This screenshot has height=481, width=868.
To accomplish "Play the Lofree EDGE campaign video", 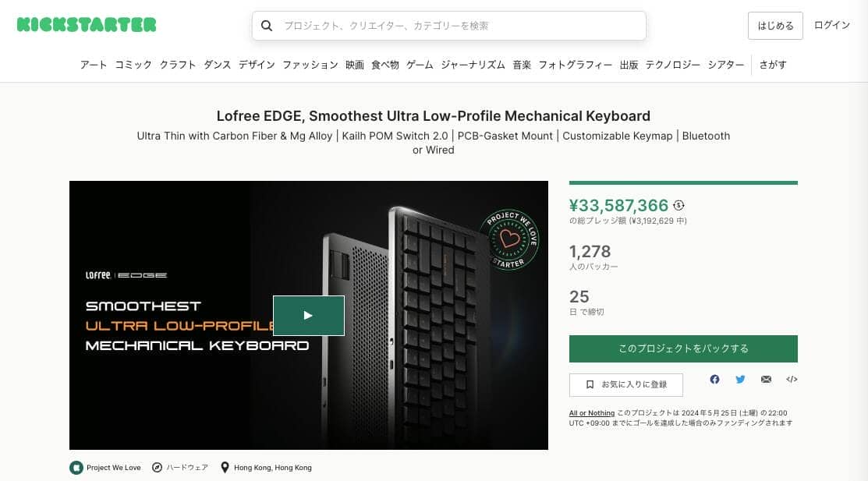I will click(308, 316).
